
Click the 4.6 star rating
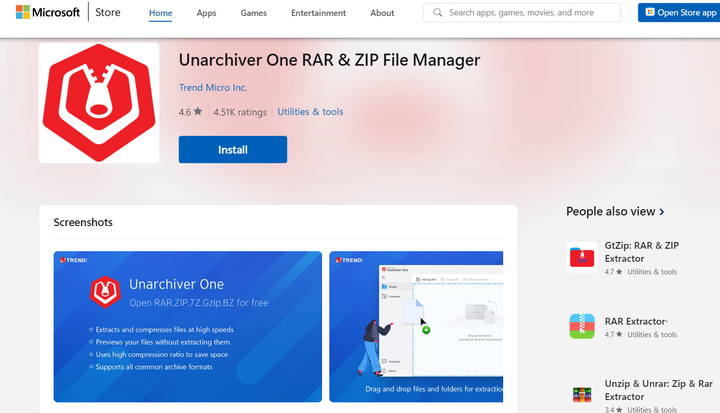click(x=190, y=112)
